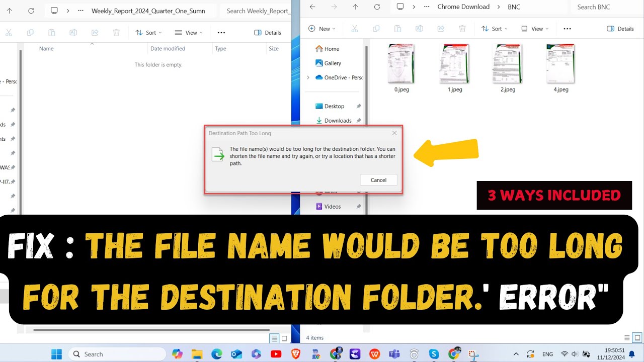
Task: Click Rename icon in Weekly_Report window toolbar
Action: click(73, 33)
